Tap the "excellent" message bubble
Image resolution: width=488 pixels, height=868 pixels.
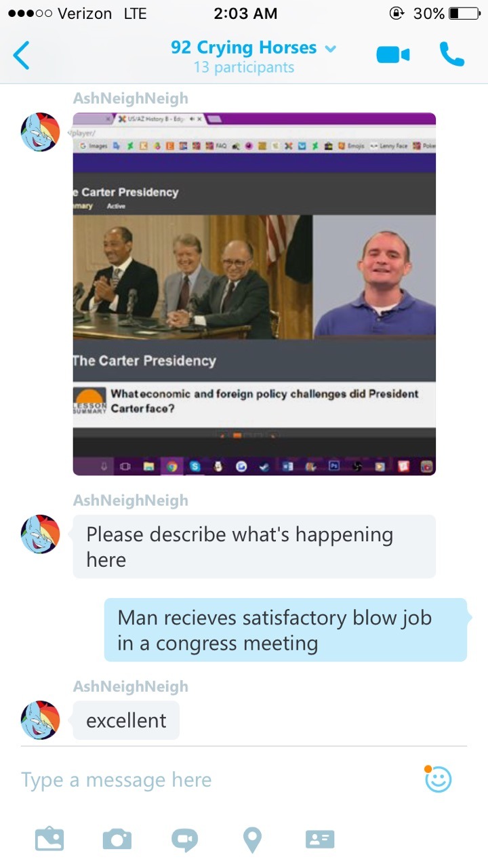click(x=126, y=720)
